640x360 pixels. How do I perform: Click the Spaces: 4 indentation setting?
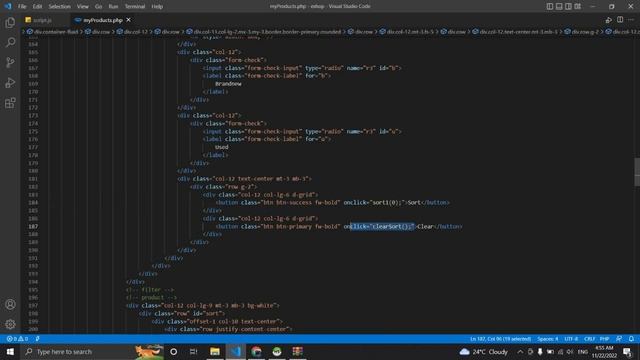click(547, 339)
